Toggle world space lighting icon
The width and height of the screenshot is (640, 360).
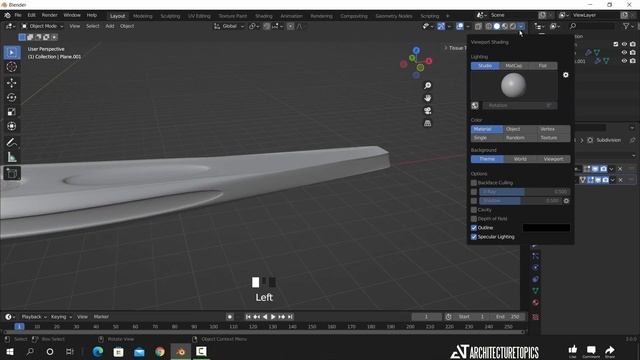[x=475, y=105]
